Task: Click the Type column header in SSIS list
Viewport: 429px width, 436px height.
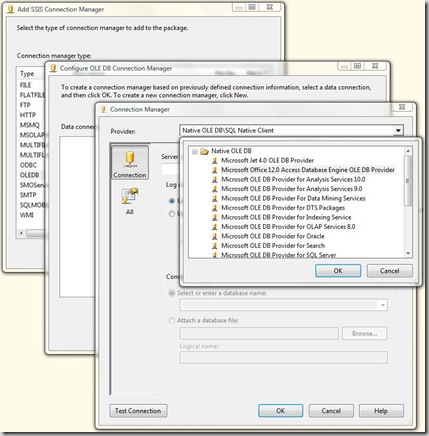Action: [27, 74]
